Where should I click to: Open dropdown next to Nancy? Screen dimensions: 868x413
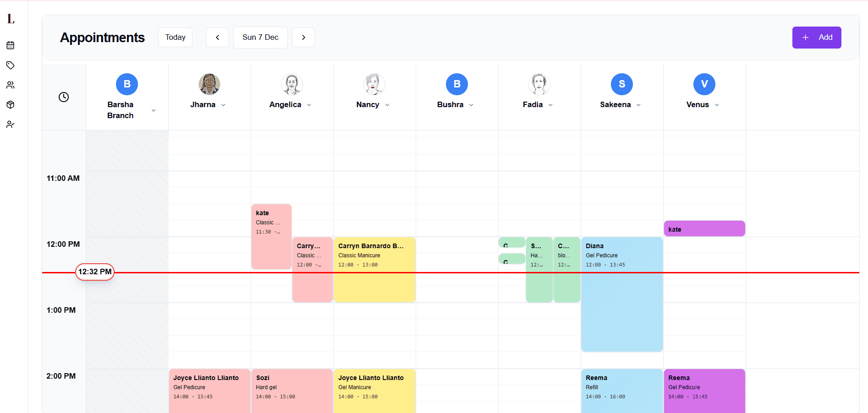pos(387,105)
